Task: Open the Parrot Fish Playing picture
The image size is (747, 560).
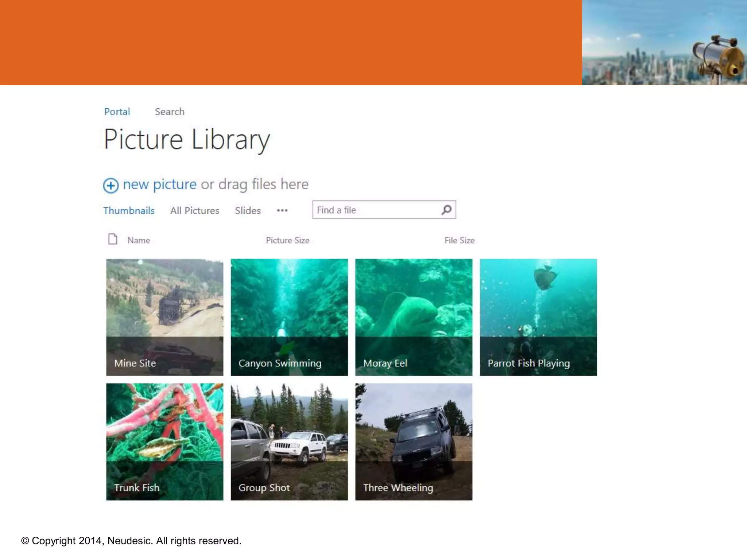Action: [x=538, y=317]
